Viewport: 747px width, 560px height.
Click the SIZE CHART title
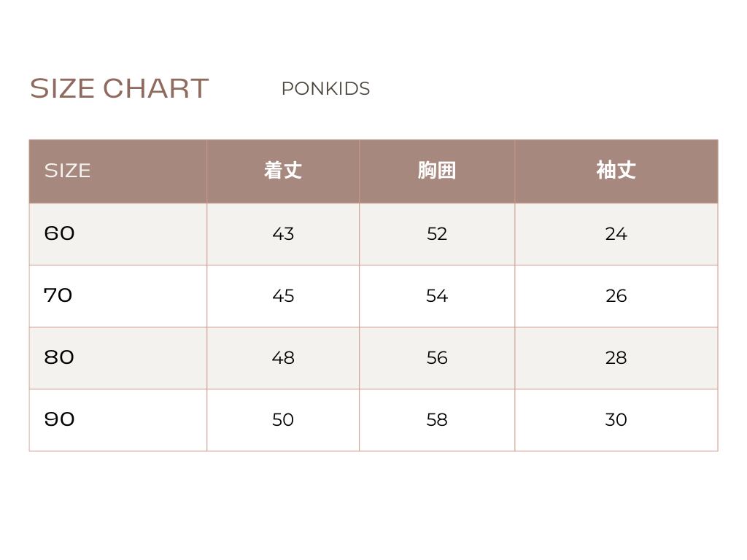coord(119,88)
